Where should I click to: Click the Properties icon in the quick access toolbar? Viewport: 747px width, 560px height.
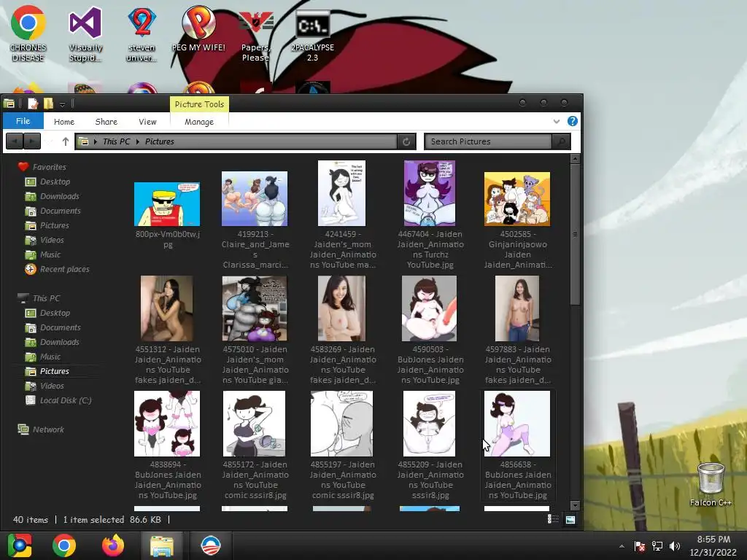tap(33, 104)
